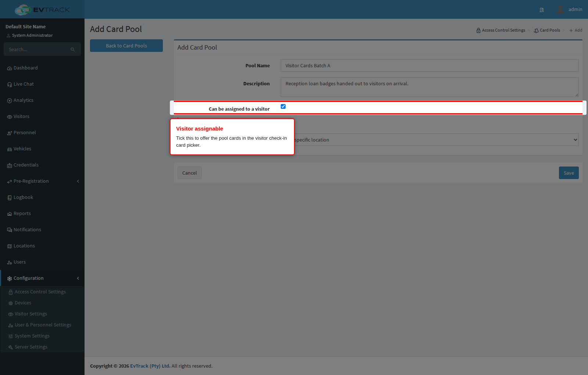Click the admin avatar icon

(560, 10)
